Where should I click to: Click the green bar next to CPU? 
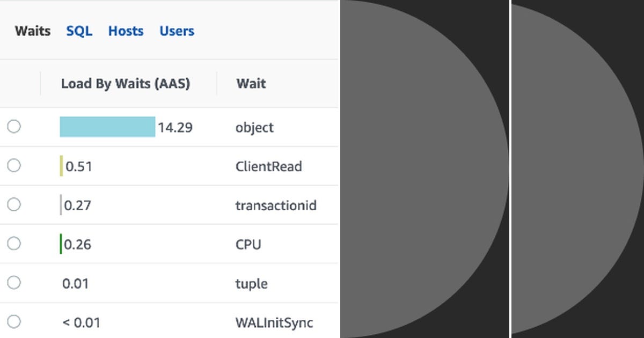(61, 244)
